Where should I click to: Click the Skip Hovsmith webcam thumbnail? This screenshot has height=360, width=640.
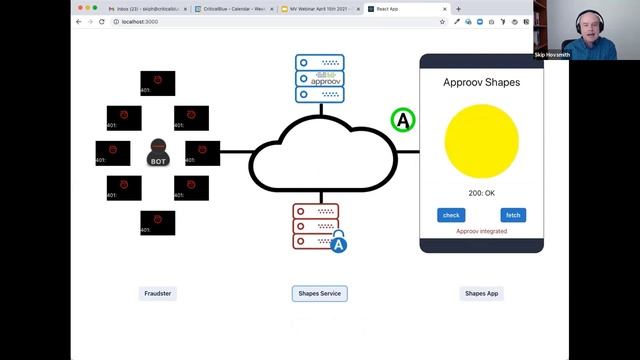point(587,30)
